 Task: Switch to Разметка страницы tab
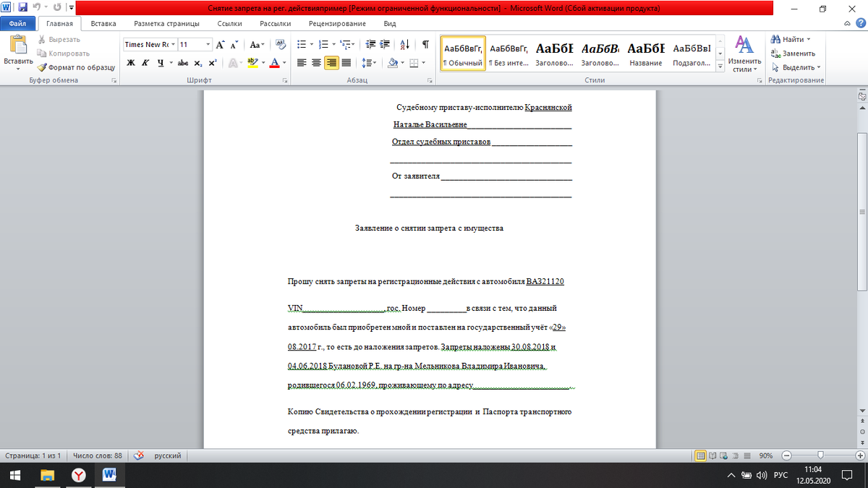point(166,23)
